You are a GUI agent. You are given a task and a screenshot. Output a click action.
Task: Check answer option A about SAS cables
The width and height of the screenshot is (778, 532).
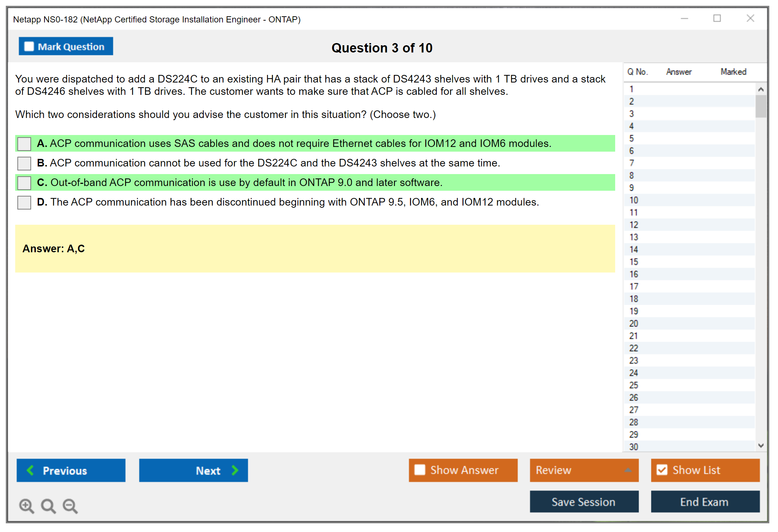coord(24,144)
